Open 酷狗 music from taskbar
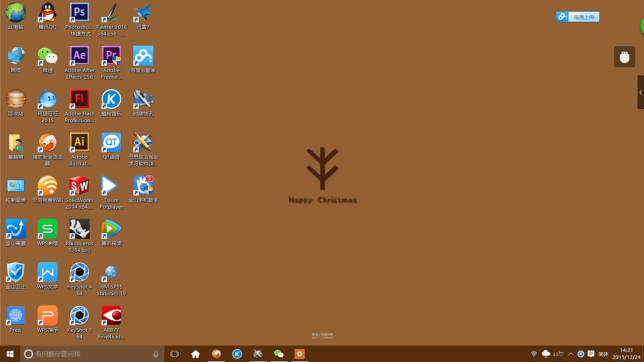Screen dimensions: 644x362 click(237, 354)
